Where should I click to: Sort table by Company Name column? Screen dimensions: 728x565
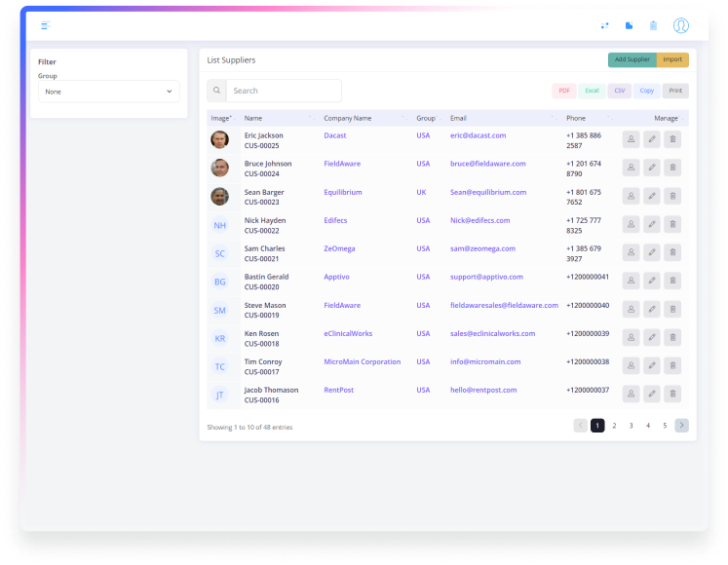366,119
